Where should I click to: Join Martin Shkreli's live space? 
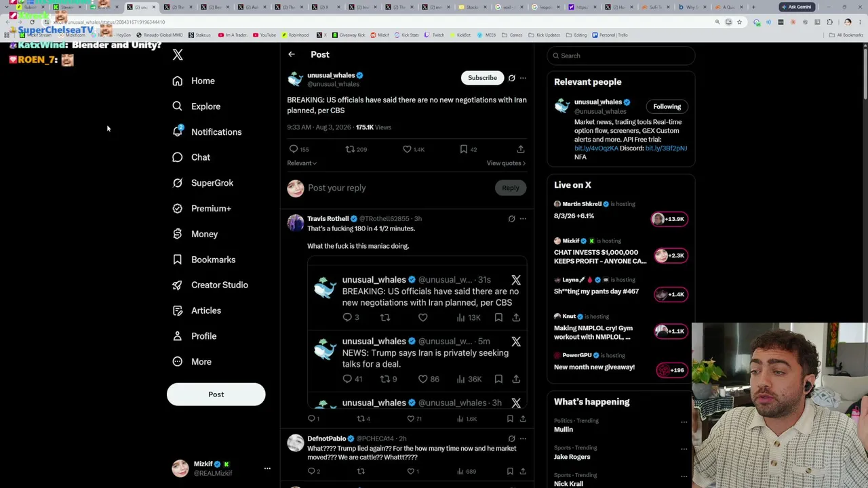tap(669, 219)
